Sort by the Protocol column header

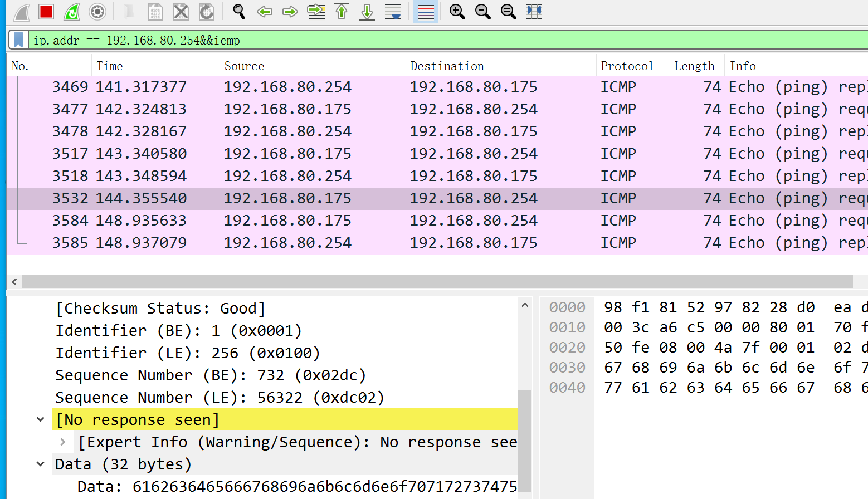627,66
